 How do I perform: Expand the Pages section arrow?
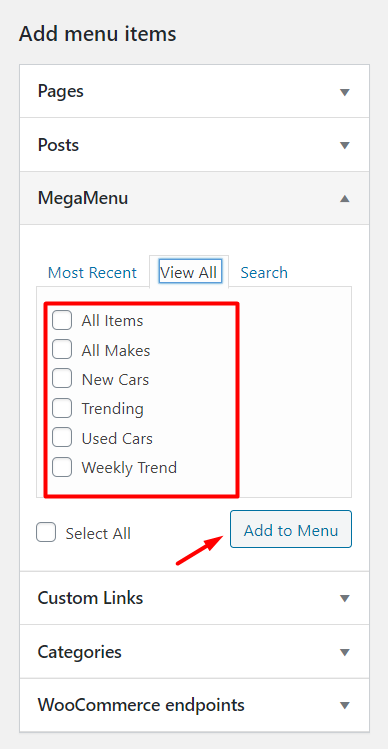(x=345, y=92)
